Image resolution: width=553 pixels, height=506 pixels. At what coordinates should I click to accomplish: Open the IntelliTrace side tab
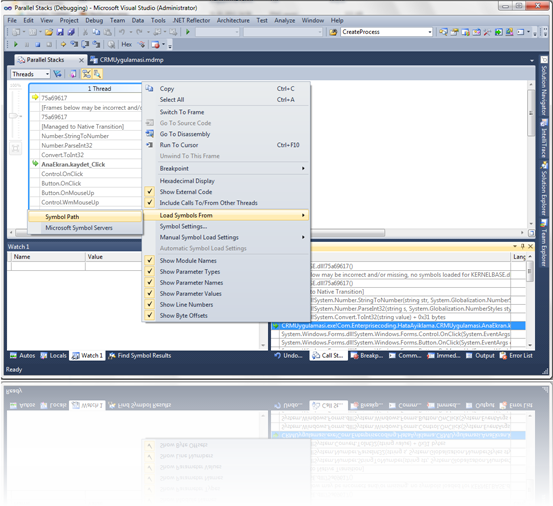tap(544, 139)
